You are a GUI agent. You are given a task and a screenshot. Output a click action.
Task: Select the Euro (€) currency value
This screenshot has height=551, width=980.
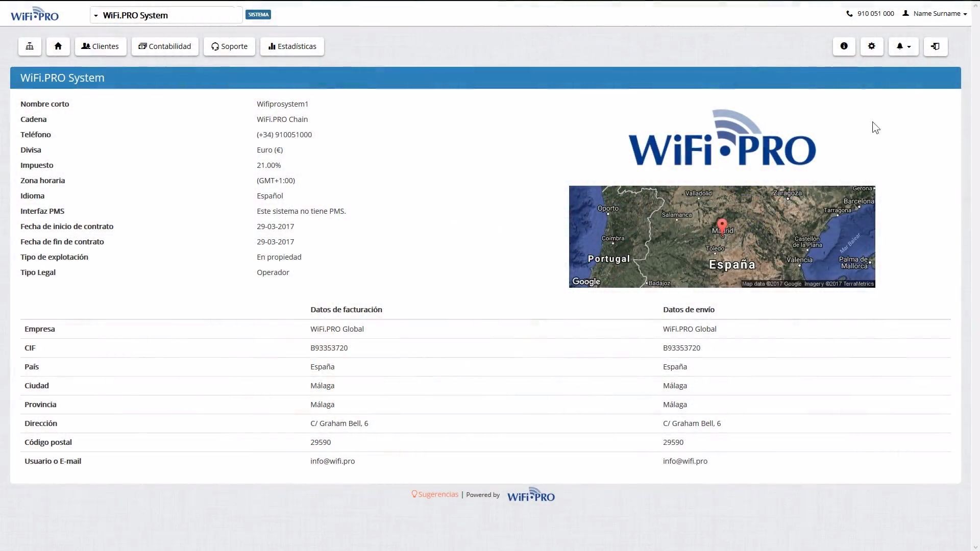coord(269,150)
